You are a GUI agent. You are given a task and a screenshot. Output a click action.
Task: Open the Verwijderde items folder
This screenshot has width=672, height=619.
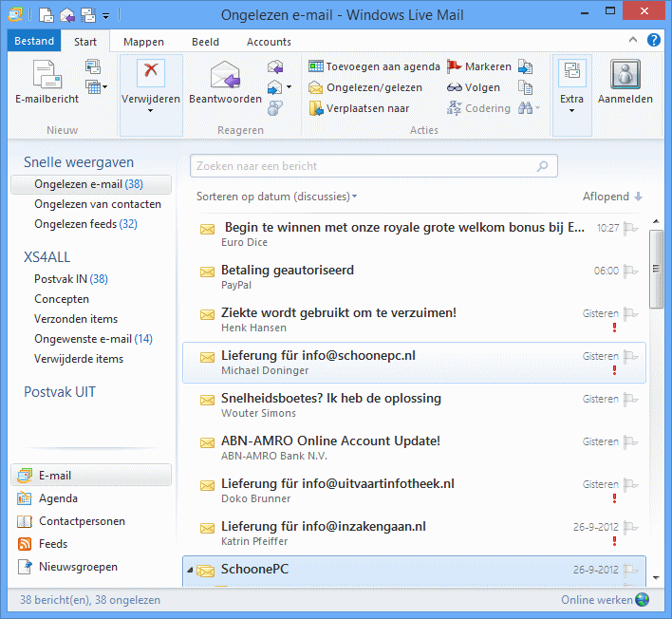point(79,359)
